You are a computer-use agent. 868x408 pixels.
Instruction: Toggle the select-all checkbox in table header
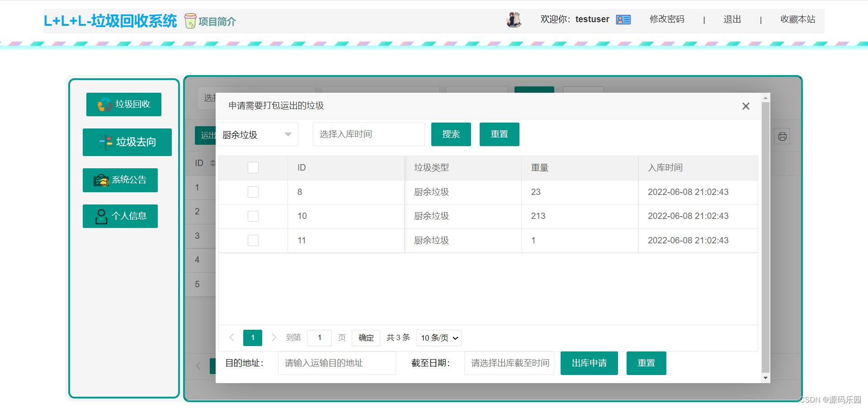point(253,167)
